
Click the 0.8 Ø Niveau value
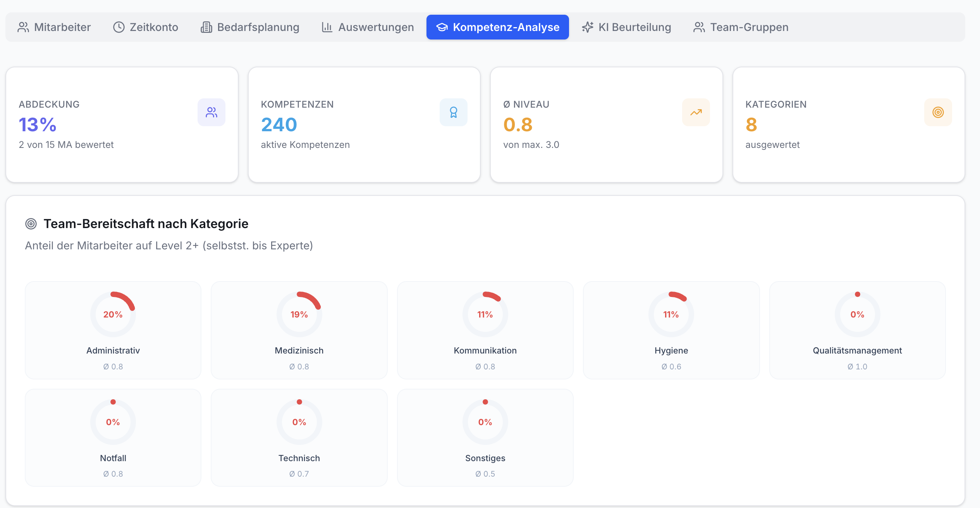[x=518, y=125]
